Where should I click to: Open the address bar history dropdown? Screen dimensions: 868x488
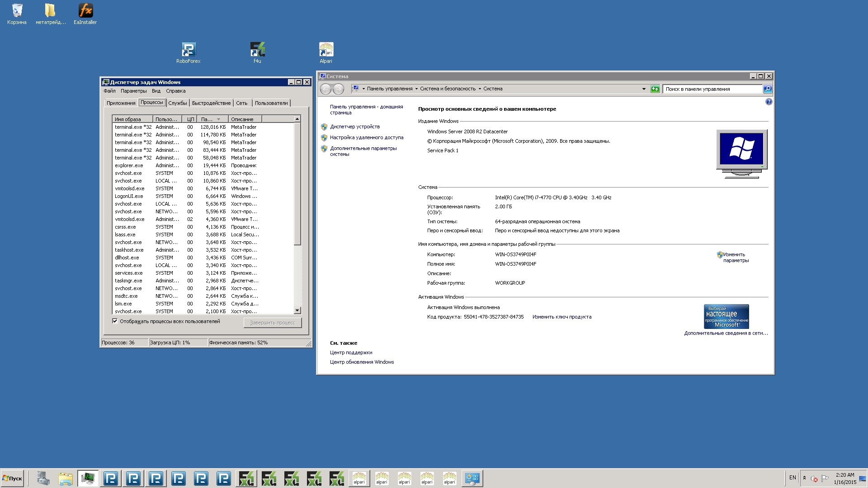[644, 89]
